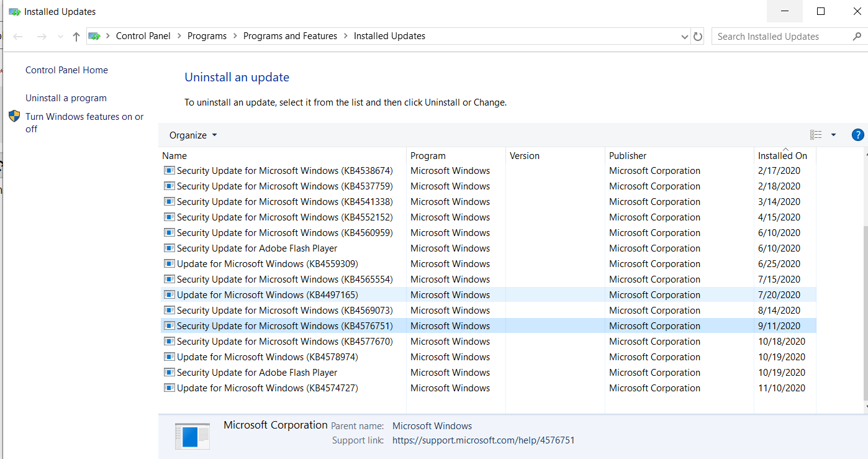Maximize the Installed Updates window
Screen dimensions: 868x459
coord(820,11)
